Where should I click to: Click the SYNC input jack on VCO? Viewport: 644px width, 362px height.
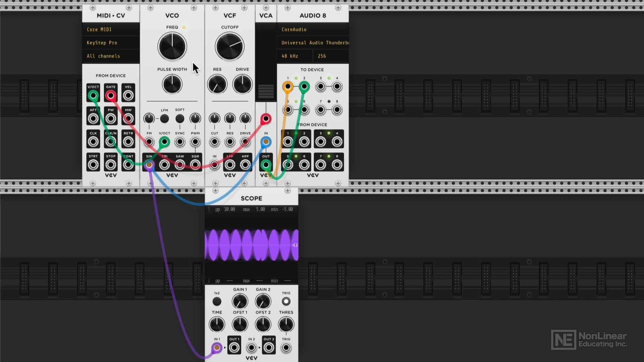coord(180,142)
